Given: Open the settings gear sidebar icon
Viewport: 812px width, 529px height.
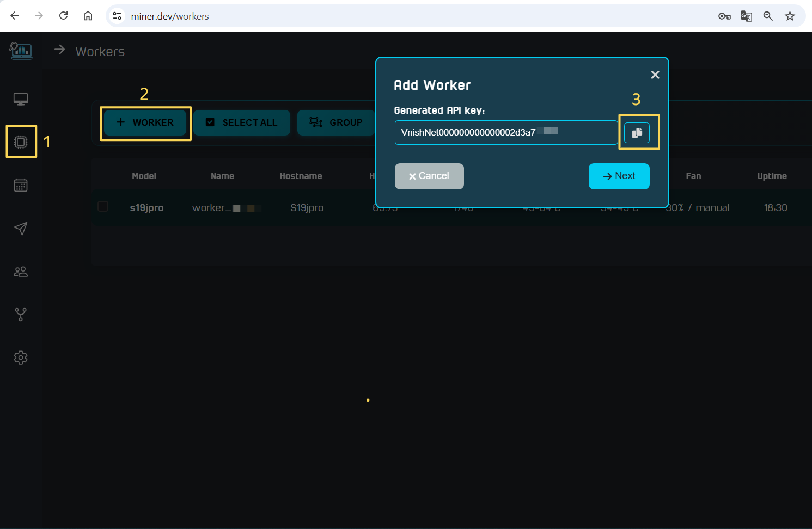Looking at the screenshot, I should [x=21, y=358].
